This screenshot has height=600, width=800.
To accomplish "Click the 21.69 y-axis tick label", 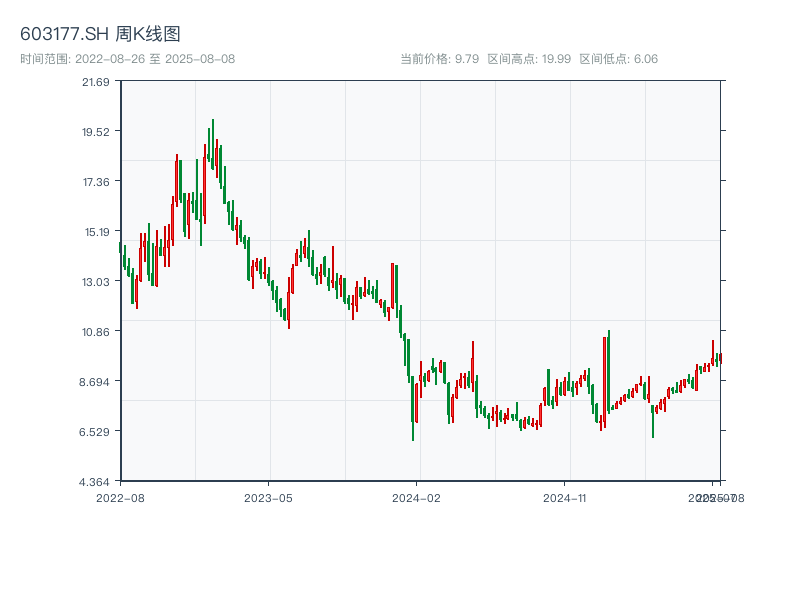I will pos(96,81).
